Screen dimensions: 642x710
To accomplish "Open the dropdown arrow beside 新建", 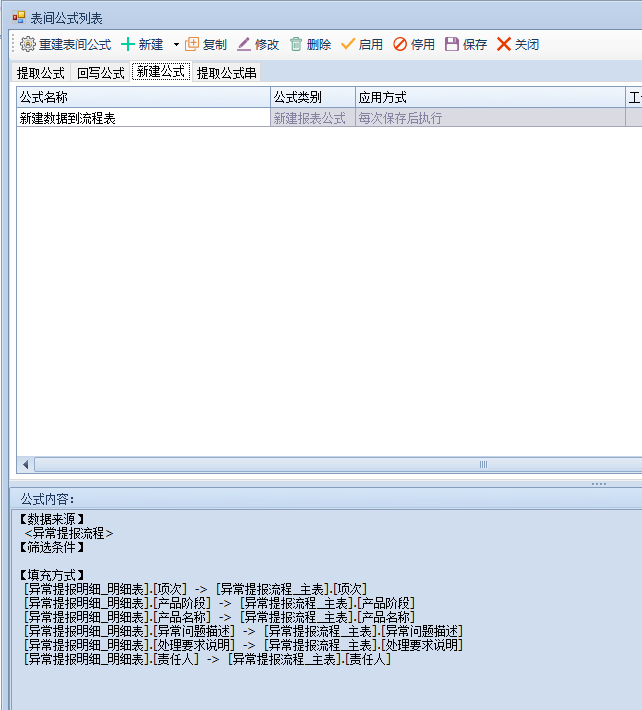I will click(x=176, y=45).
